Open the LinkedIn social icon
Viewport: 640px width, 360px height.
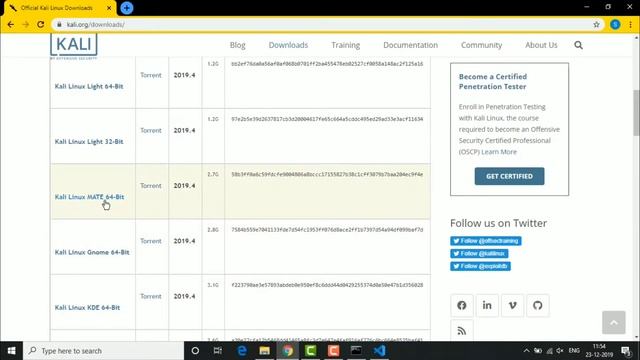tap(487, 305)
